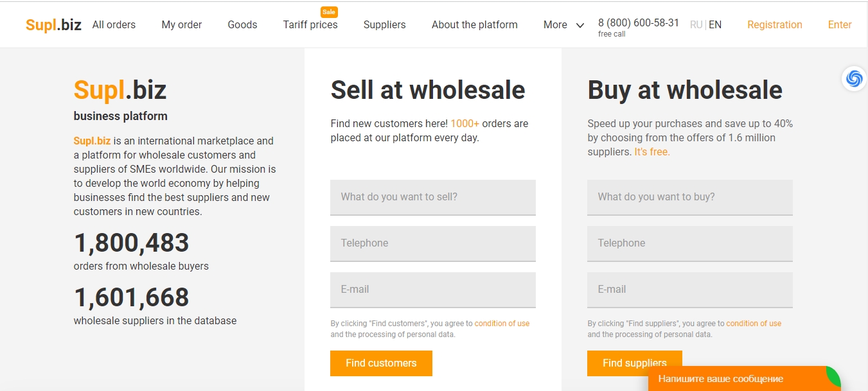The image size is (868, 391).
Task: Expand the More dropdown menu
Action: click(563, 25)
